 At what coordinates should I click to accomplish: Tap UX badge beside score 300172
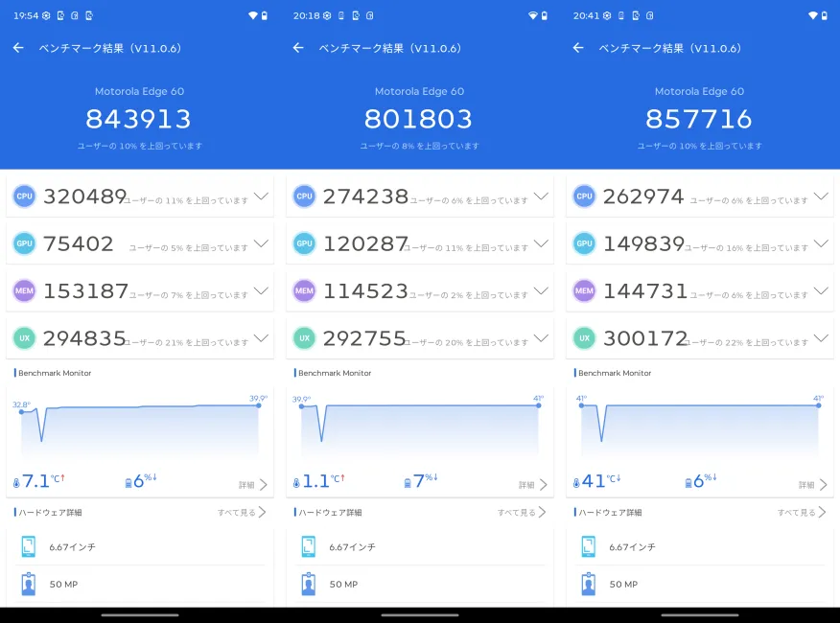coord(585,338)
